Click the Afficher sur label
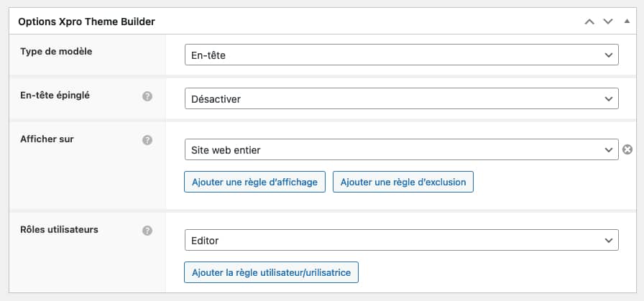Screen dimensions: 644x301 coord(47,139)
